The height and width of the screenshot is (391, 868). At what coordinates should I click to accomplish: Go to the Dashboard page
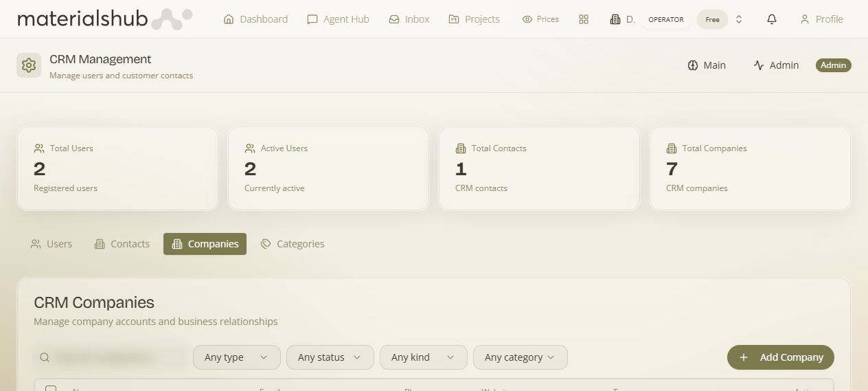pyautogui.click(x=255, y=19)
